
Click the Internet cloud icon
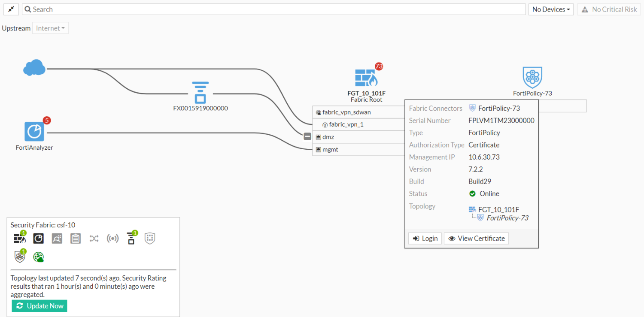[34, 67]
